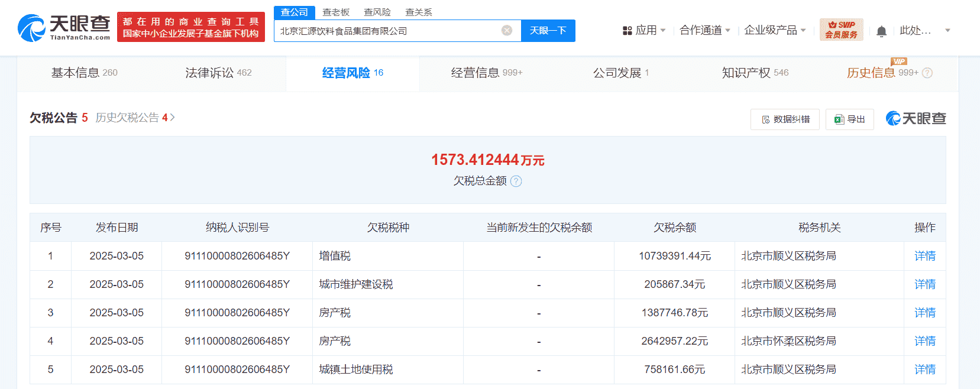Click the 数据纠错 button
980x389 pixels.
[x=785, y=119]
